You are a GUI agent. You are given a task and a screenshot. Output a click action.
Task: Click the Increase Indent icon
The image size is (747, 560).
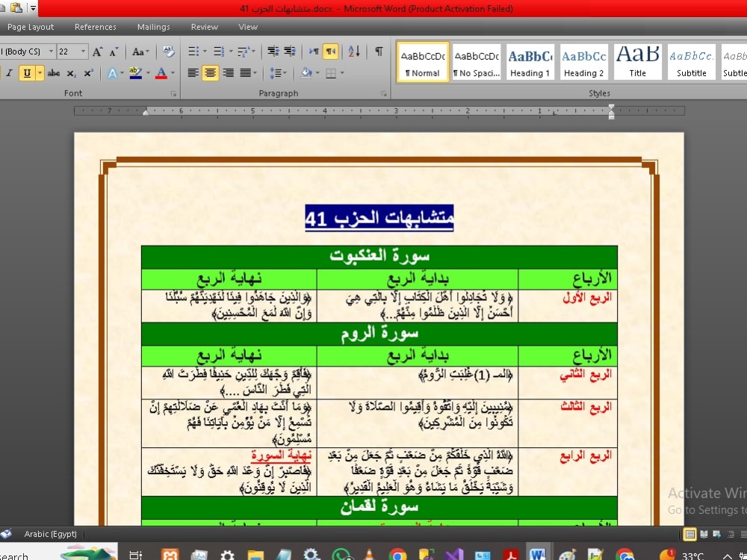(290, 52)
